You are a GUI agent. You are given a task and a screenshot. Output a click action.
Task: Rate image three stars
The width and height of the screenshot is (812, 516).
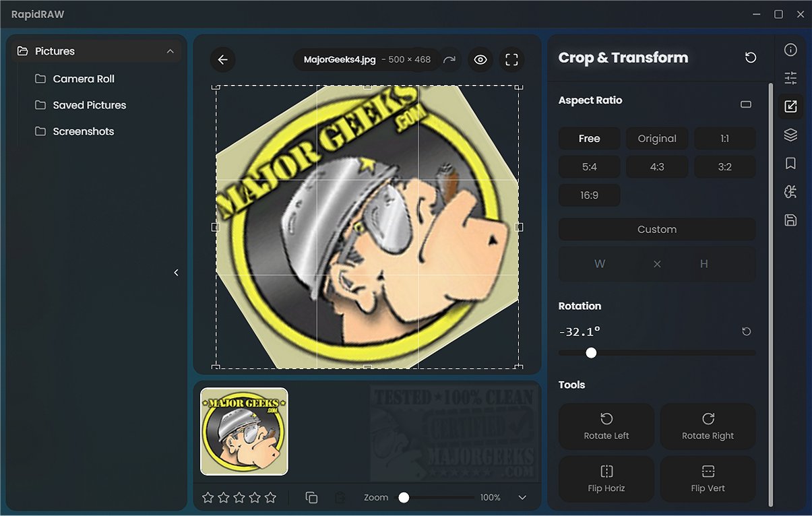pyautogui.click(x=239, y=497)
